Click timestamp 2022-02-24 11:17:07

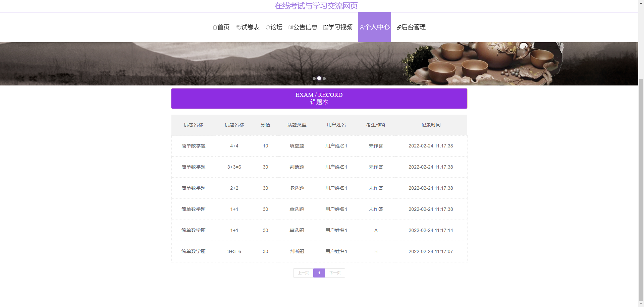point(431,251)
